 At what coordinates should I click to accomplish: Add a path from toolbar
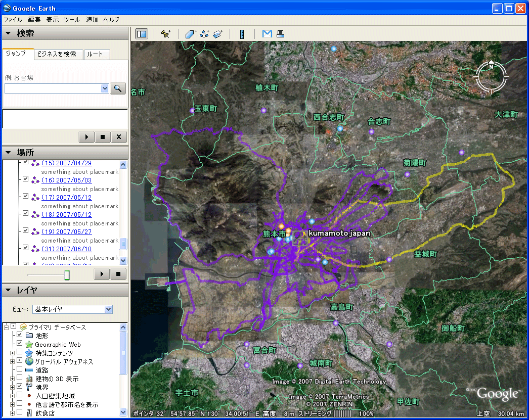pos(204,34)
